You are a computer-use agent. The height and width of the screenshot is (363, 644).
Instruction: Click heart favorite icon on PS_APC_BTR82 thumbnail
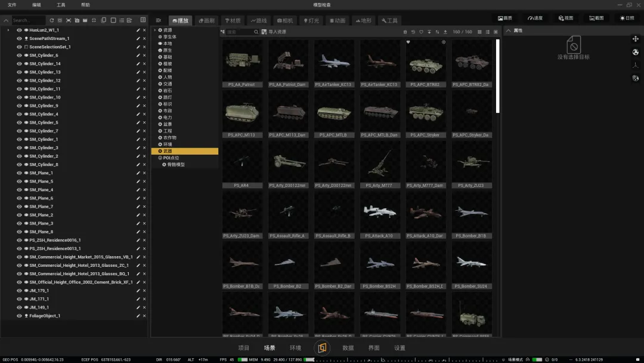pyautogui.click(x=408, y=42)
